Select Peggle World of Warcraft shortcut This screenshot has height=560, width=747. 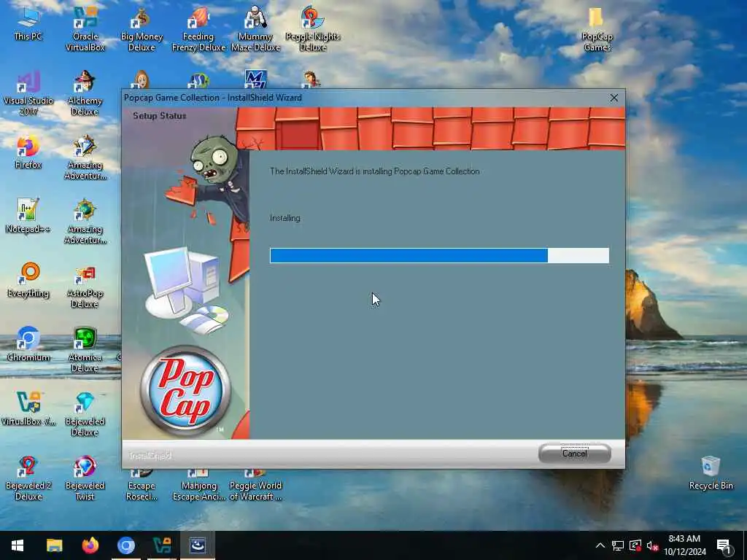pos(255,486)
